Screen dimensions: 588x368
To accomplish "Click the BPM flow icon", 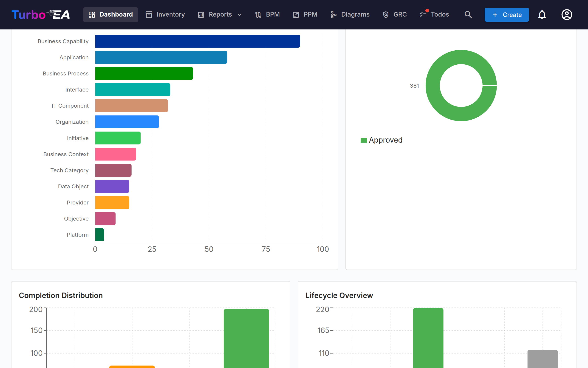I will (x=258, y=14).
